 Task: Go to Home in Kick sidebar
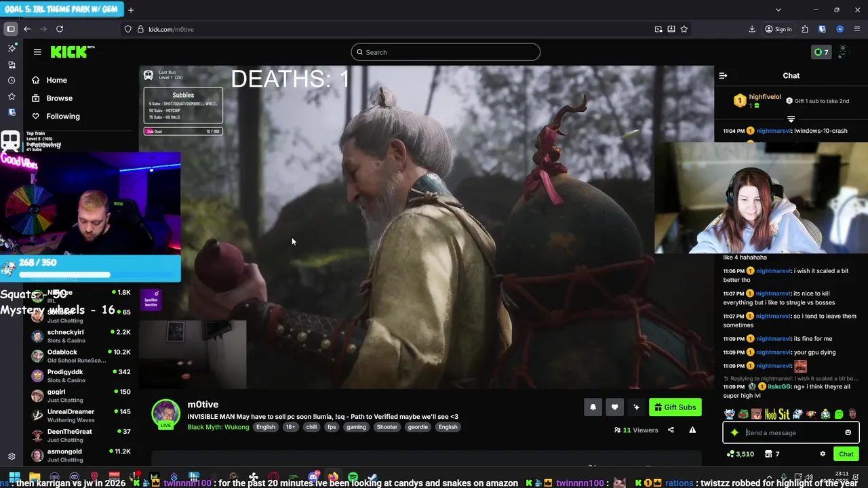point(50,80)
